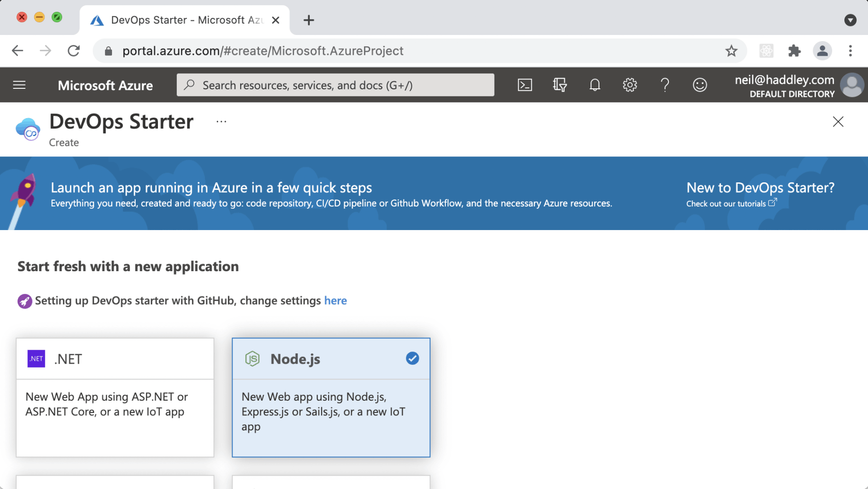Open the Chrome three-dot menu
This screenshot has width=868, height=489.
pyautogui.click(x=850, y=51)
